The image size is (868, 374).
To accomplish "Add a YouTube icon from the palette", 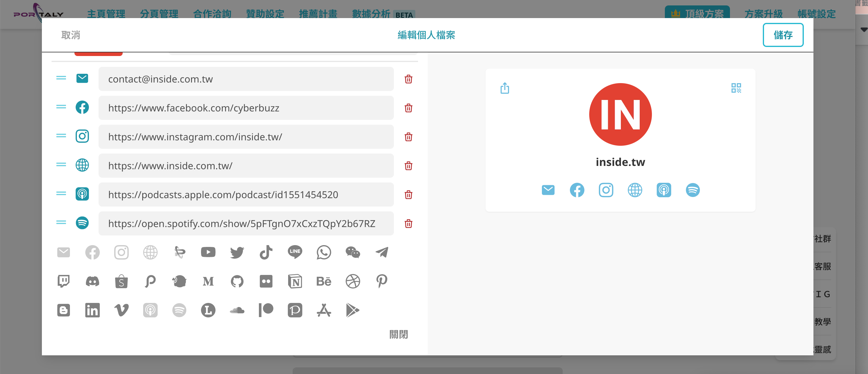I will click(208, 252).
